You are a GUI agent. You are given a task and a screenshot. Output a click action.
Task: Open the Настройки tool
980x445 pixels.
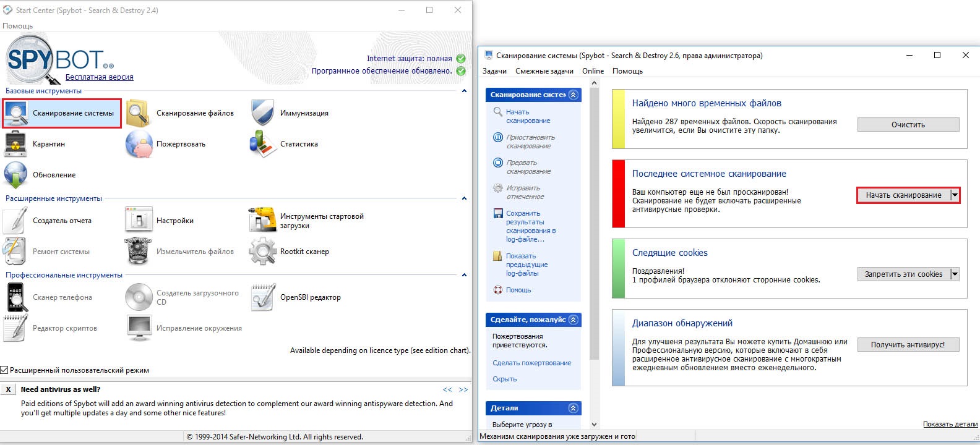[x=160, y=221]
